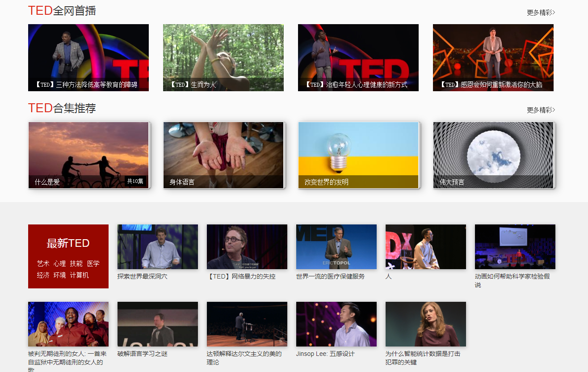Select the '计算机' category in 最新TED

coord(80,275)
